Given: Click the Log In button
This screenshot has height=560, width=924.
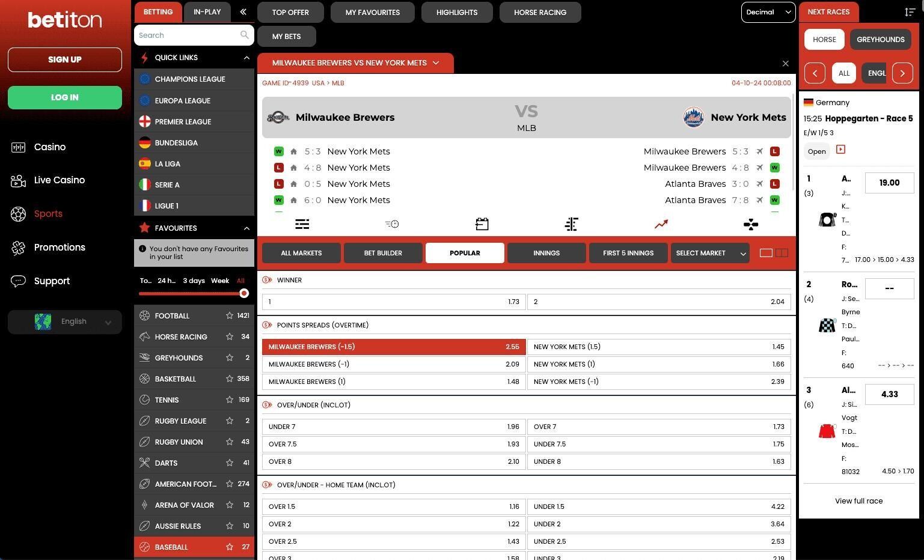Looking at the screenshot, I should tap(65, 97).
